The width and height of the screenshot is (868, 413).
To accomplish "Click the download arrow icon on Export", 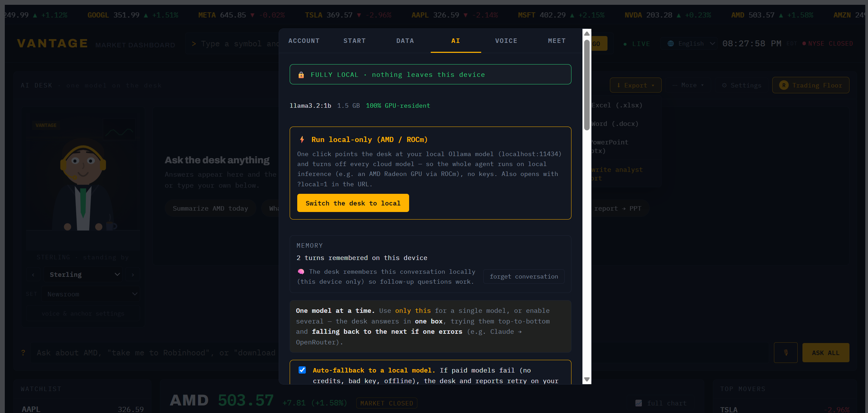I will 618,85.
